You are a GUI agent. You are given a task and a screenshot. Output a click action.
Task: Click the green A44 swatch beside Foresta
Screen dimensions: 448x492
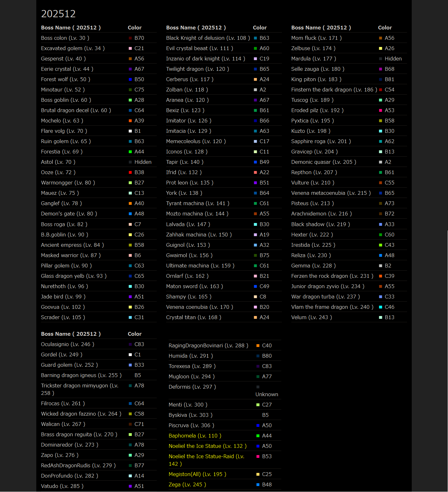pos(130,152)
